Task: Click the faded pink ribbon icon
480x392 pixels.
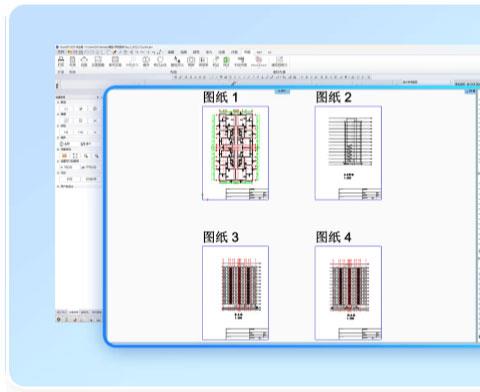Action: [x=258, y=60]
